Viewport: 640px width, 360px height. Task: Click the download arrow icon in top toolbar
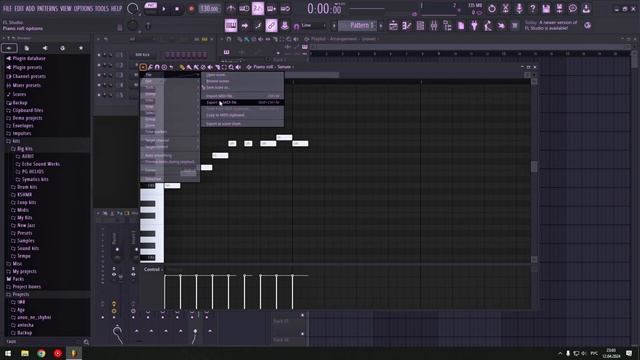click(x=586, y=8)
